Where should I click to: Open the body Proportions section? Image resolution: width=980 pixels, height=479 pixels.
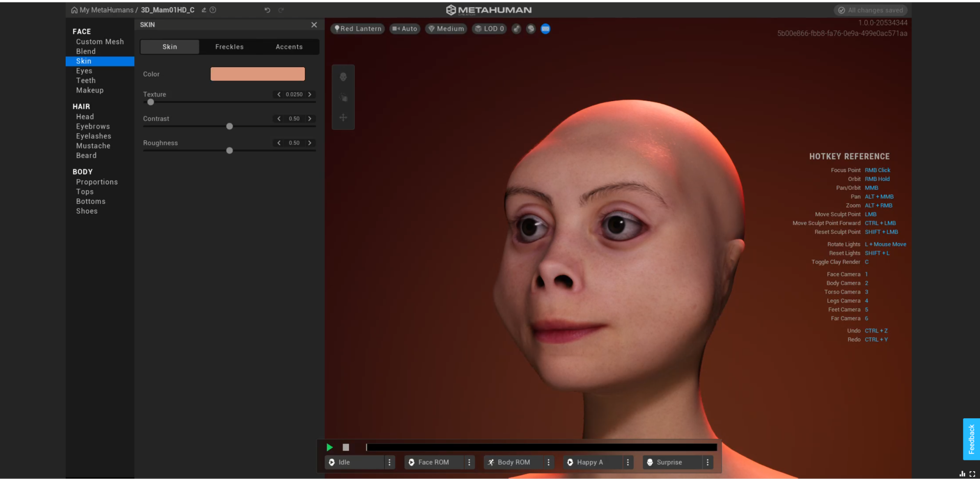pyautogui.click(x=97, y=182)
